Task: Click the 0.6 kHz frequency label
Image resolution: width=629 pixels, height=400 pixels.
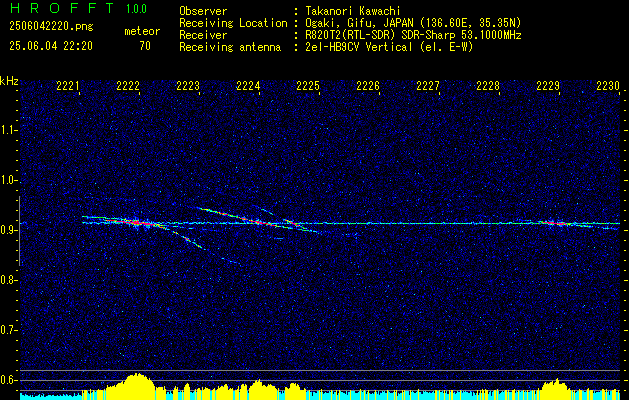Action: tap(8, 380)
